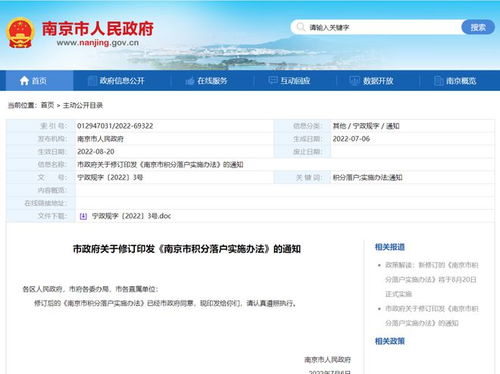Viewport: 500px width, 374px height.
Task: Click salutation line 各区人民政府
Action: (90, 289)
